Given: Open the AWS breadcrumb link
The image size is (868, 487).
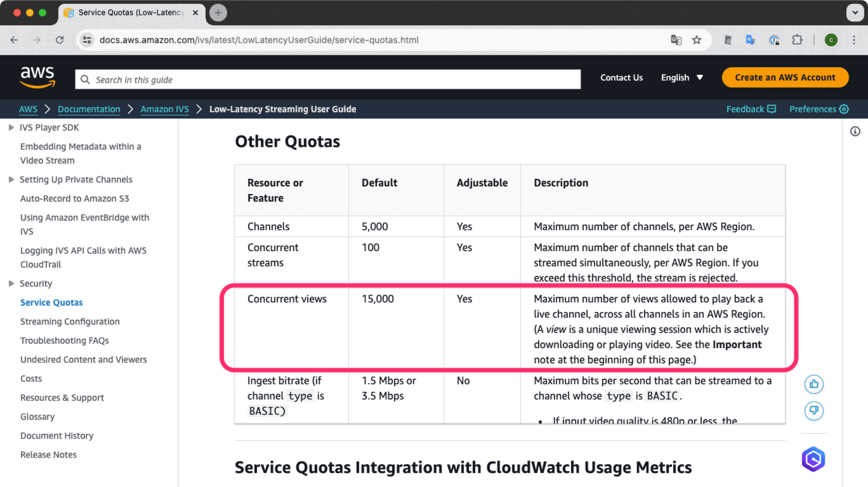Looking at the screenshot, I should click(x=28, y=109).
